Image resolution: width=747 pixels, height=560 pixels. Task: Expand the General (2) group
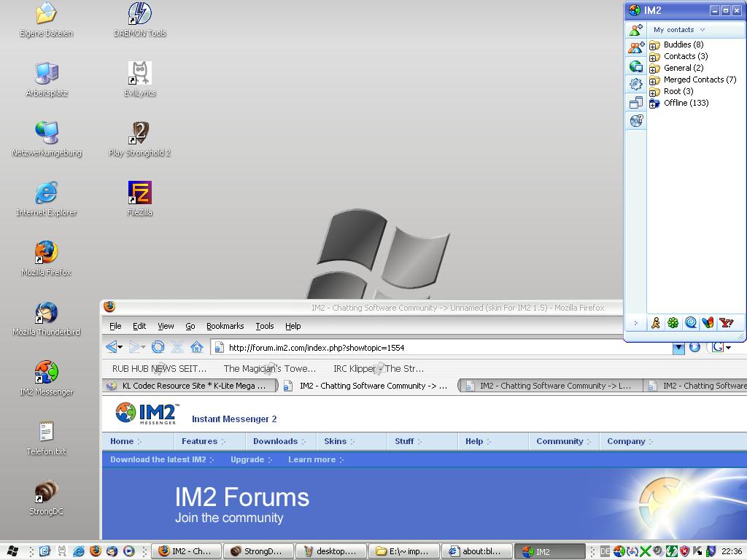coord(654,69)
